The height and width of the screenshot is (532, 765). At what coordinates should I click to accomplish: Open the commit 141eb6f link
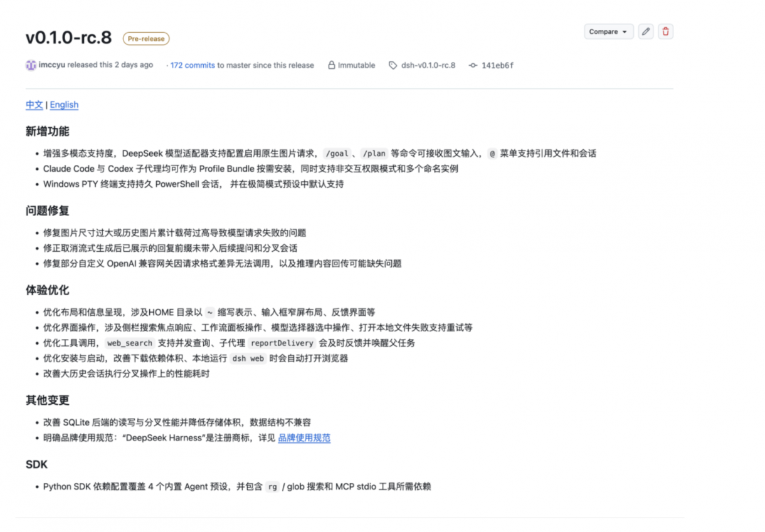point(497,65)
